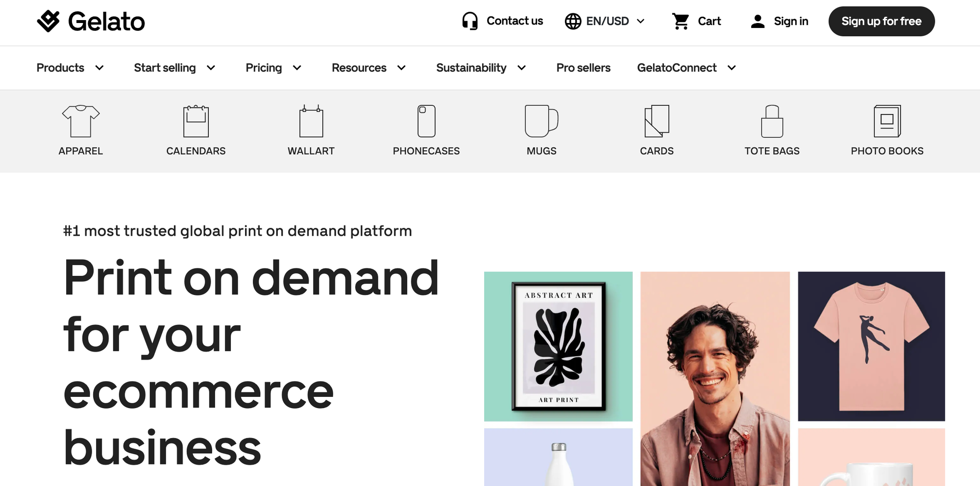Viewport: 980px width, 486px height.
Task: Choose the Wallart frame icon
Action: tap(311, 121)
